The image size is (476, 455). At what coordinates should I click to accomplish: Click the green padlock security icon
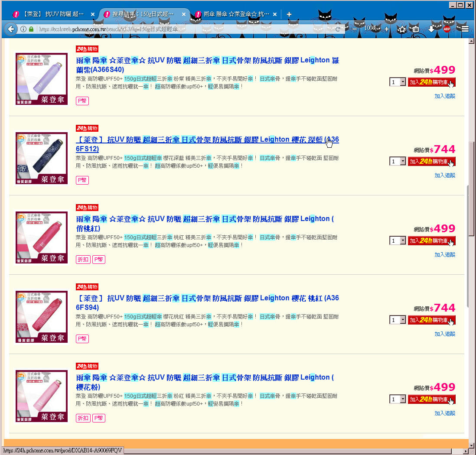pos(31,29)
